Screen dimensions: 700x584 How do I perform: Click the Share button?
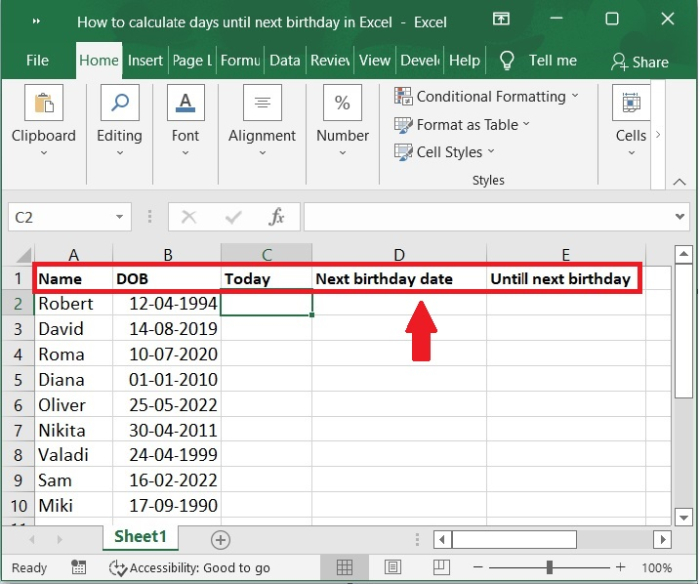639,61
